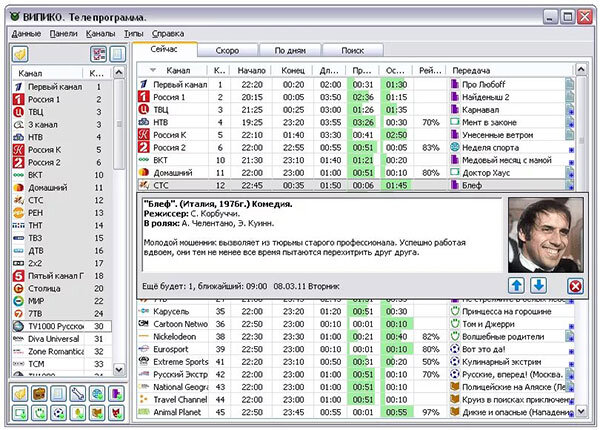Click the Первый канал logo in the channel list
This screenshot has width=600, height=430.
pyautogui.click(x=18, y=87)
